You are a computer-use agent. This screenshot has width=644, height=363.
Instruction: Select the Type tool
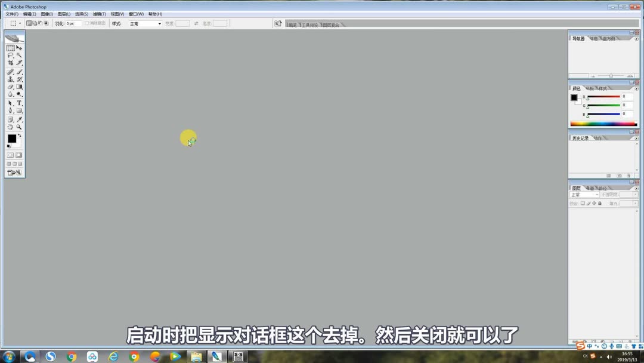18,103
